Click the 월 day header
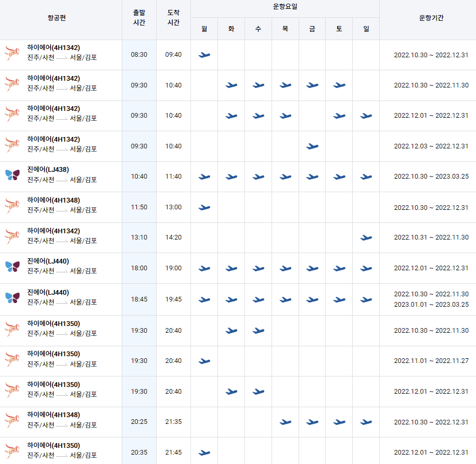 point(204,29)
